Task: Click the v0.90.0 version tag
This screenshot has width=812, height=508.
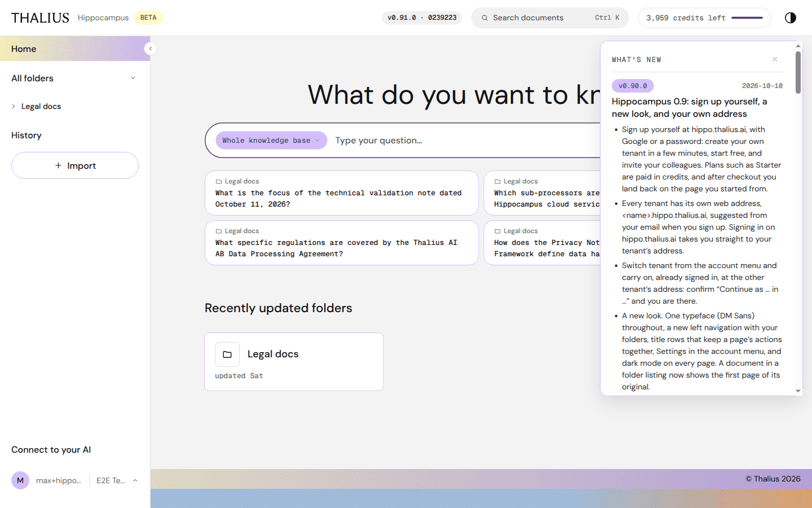Action: [x=633, y=86]
